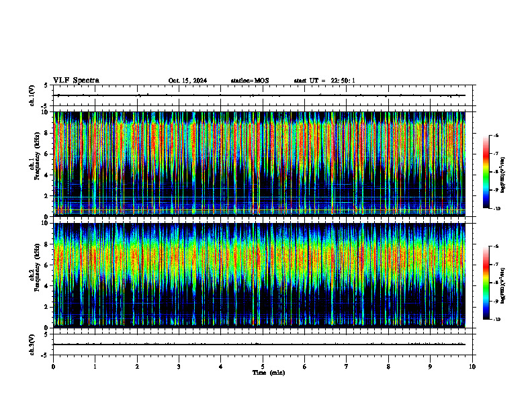Click time axis tick label "9"
Screen dimensions: 532x411
pyautogui.click(x=430, y=367)
